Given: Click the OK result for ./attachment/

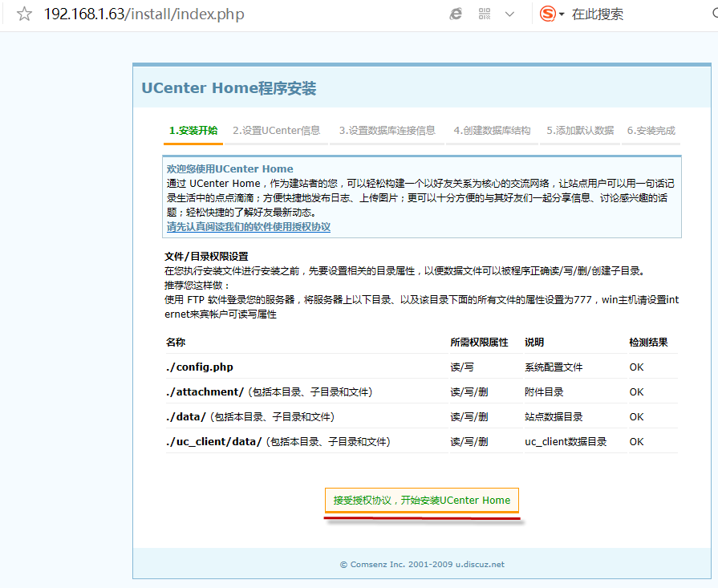Looking at the screenshot, I should (636, 392).
